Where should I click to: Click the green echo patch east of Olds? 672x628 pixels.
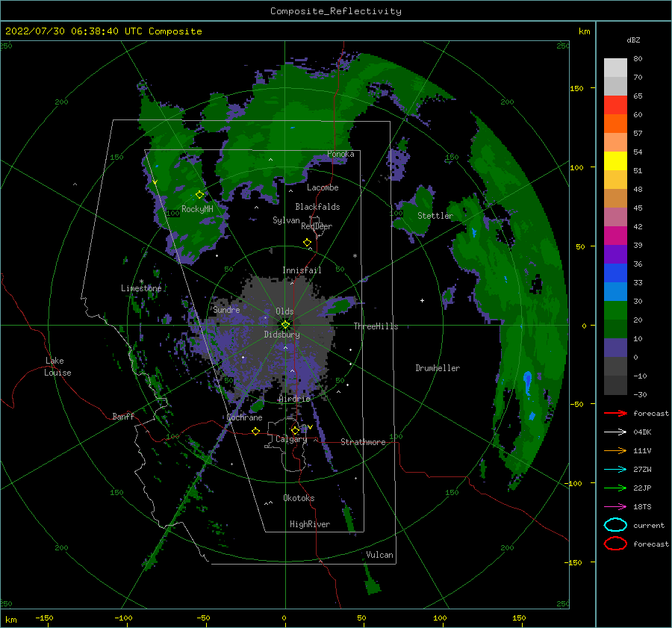click(x=340, y=306)
